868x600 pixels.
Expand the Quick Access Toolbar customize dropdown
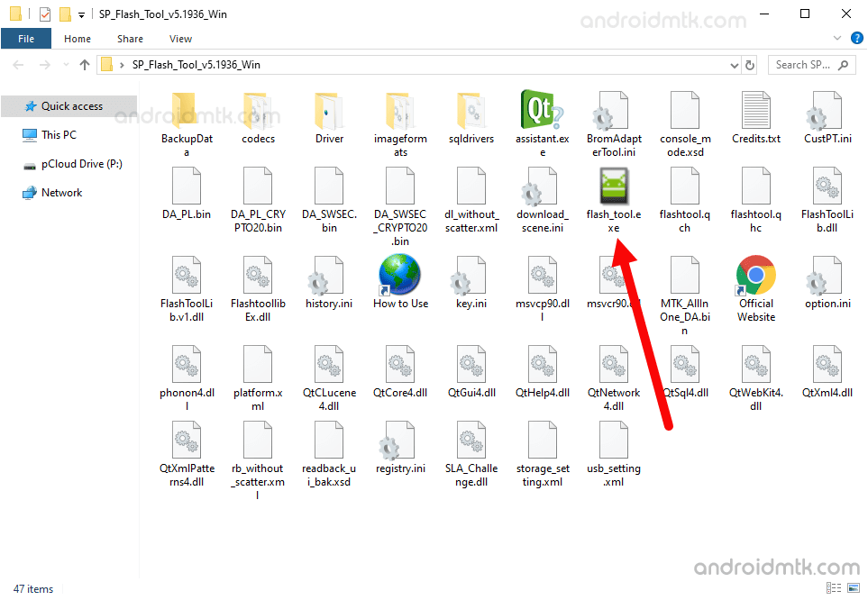81,15
